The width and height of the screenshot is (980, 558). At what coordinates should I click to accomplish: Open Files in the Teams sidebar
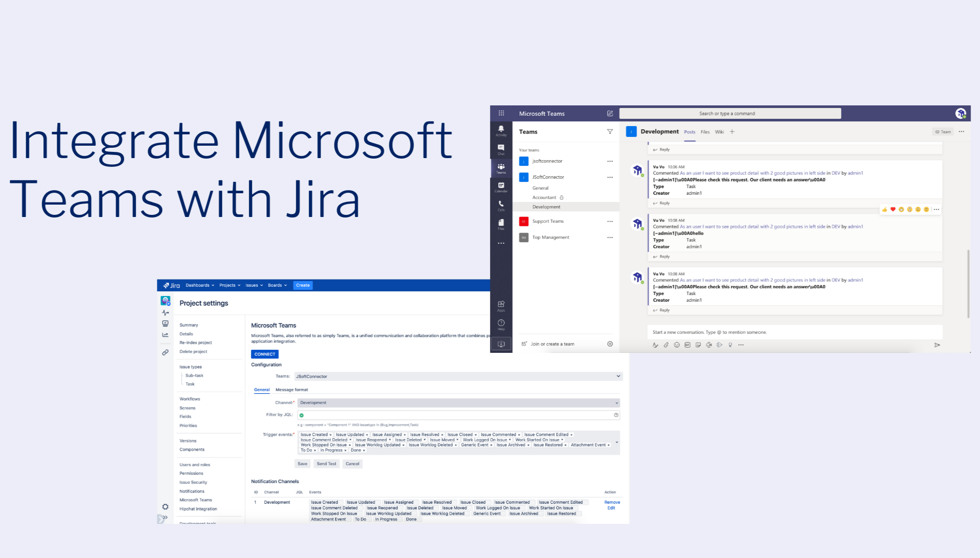(501, 224)
